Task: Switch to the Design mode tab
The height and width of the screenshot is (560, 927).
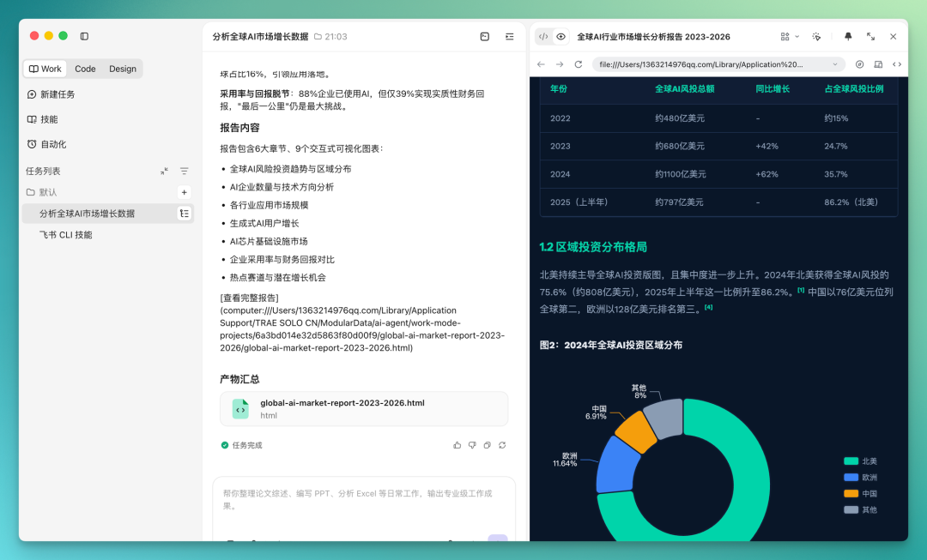Action: click(x=123, y=69)
